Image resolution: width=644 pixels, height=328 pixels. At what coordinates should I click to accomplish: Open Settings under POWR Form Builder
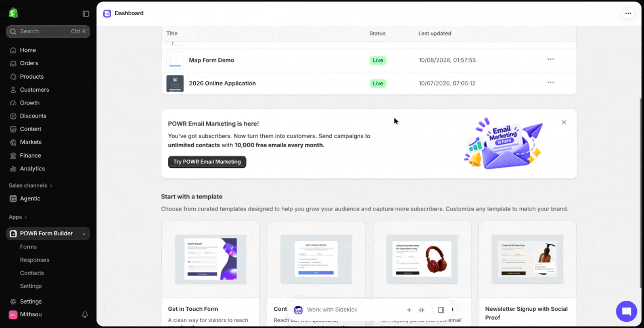31,286
